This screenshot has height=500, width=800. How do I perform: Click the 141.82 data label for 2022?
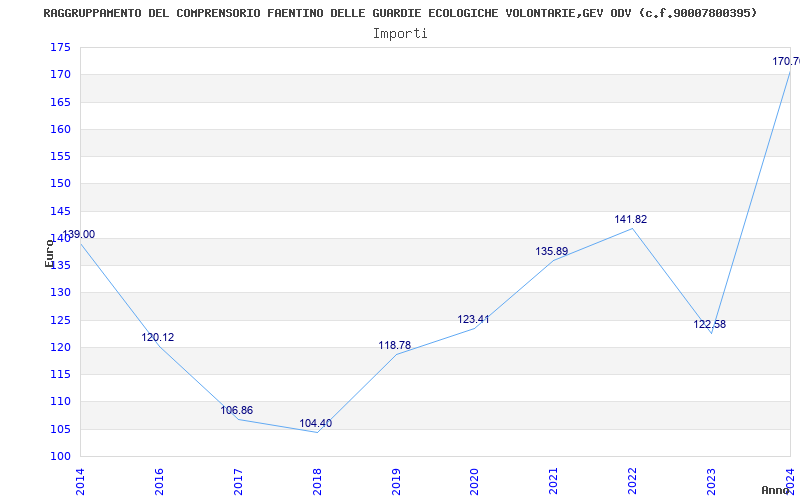[x=631, y=219]
